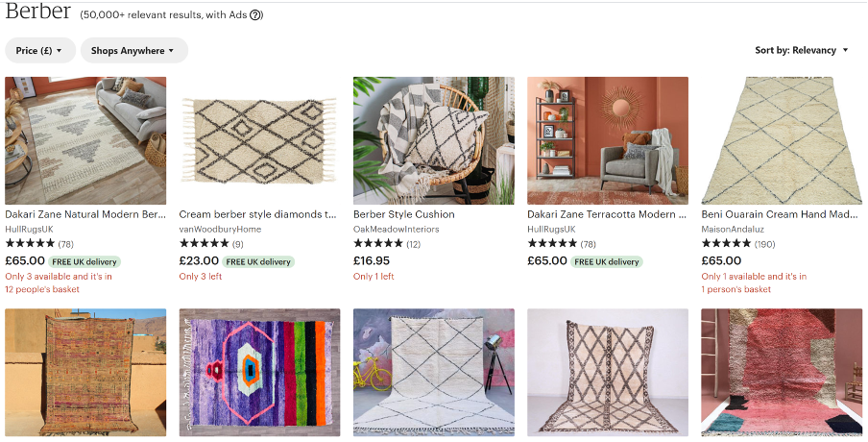The image size is (868, 442).
Task: Expand the Shops Anywhere filter
Action: (x=133, y=51)
